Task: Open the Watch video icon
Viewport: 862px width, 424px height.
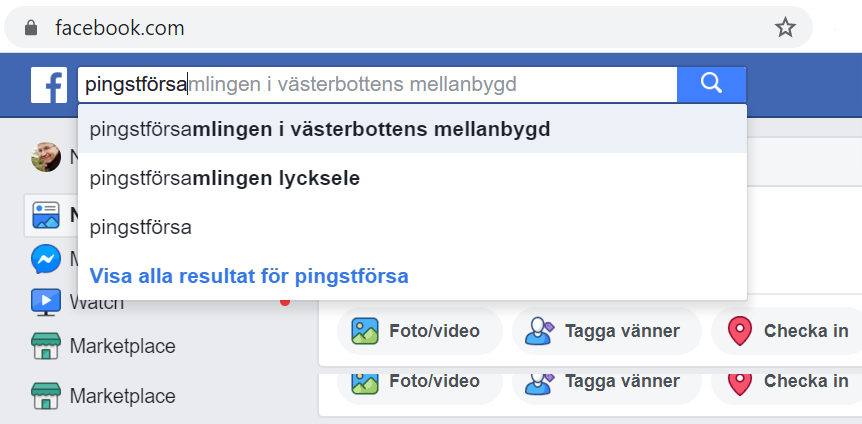Action: click(x=46, y=301)
